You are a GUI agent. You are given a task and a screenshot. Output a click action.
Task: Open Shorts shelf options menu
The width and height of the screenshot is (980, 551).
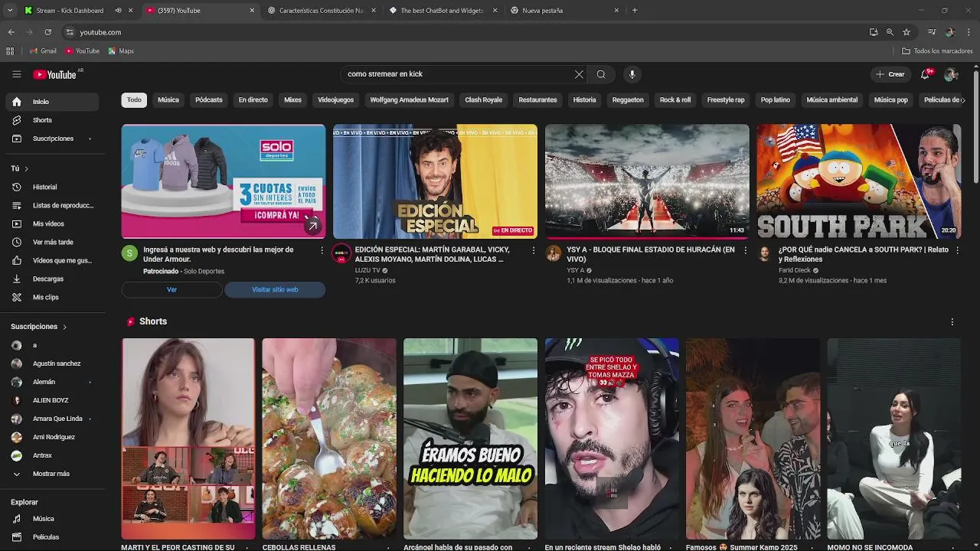click(952, 322)
